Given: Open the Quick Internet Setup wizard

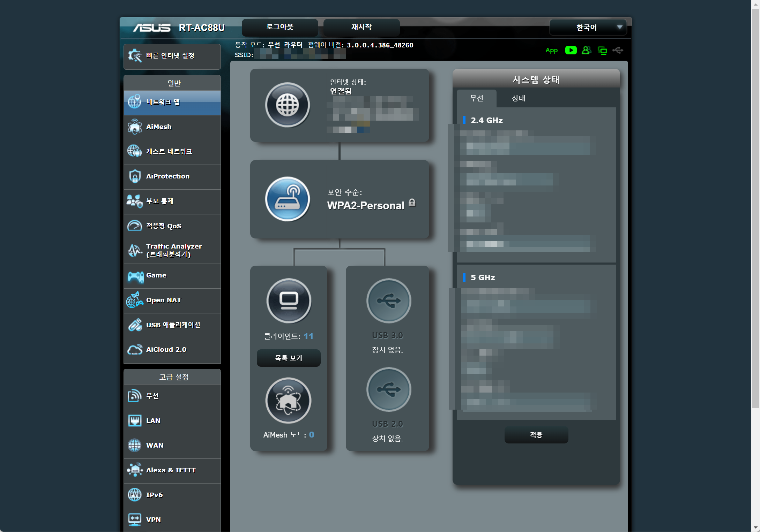Looking at the screenshot, I should (x=172, y=56).
